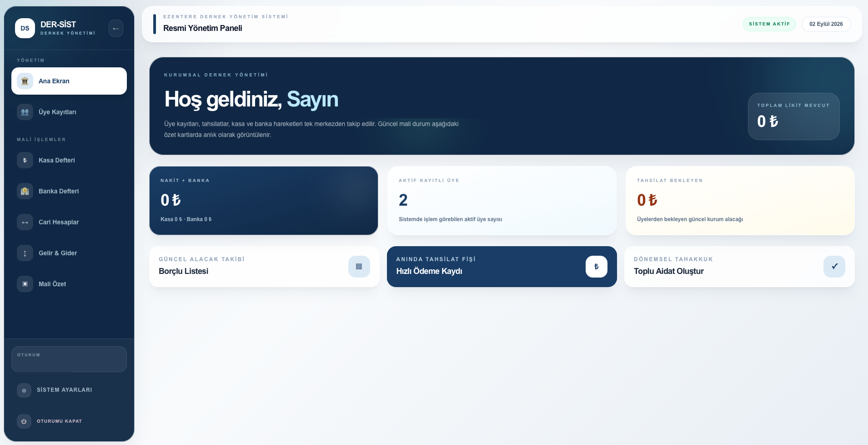This screenshot has height=445, width=868.
Task: Click the Toplam Likit Mevcut box
Action: [794, 116]
